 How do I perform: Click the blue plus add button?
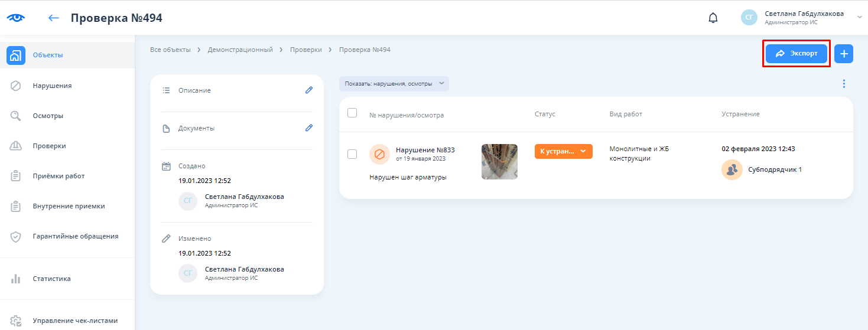843,54
